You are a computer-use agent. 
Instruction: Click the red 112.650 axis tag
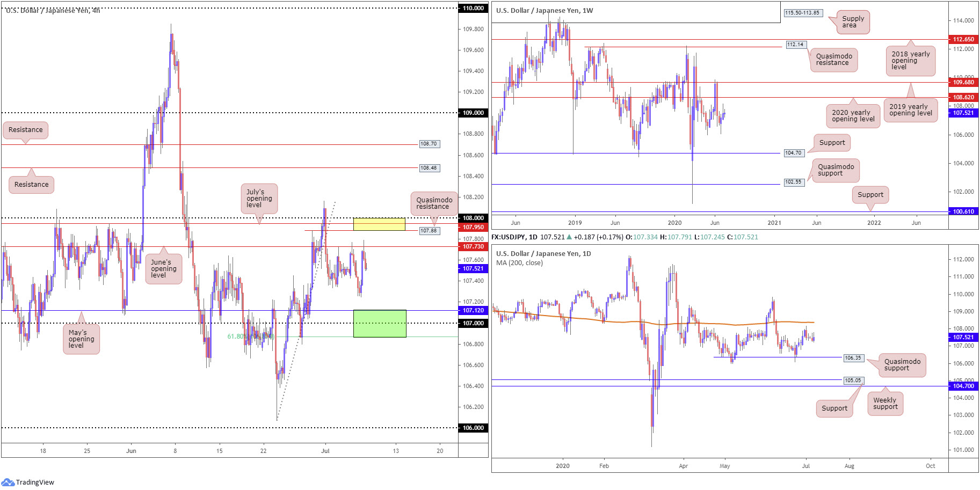tap(963, 39)
